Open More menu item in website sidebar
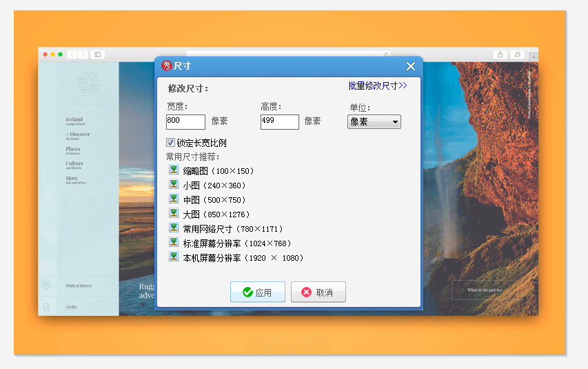 [76, 180]
